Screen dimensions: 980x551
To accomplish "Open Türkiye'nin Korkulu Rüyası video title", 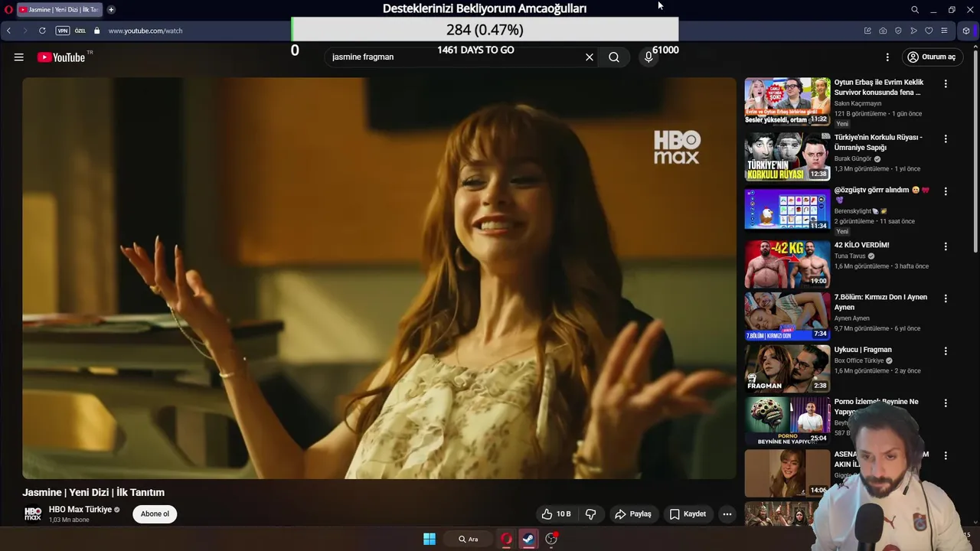I will 878,142.
